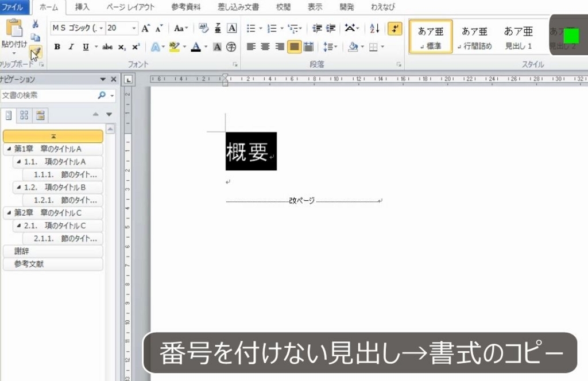Apply subscript x₂ formatting

[122, 47]
